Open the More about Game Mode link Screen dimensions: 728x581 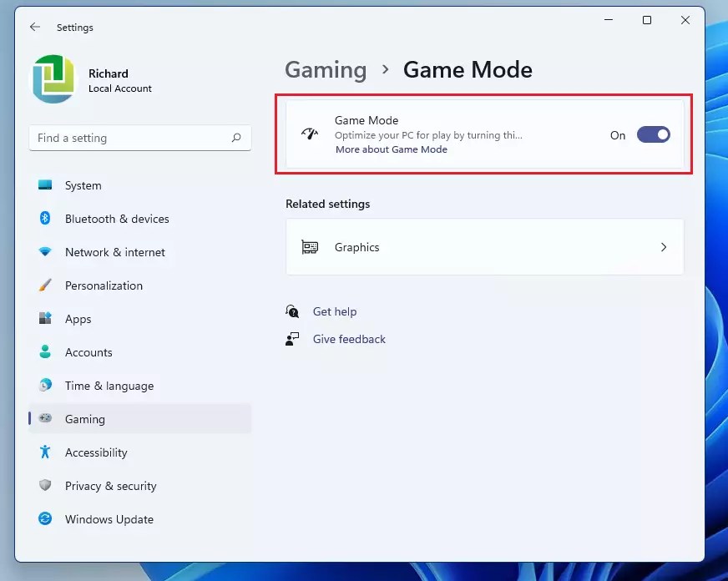(x=391, y=149)
